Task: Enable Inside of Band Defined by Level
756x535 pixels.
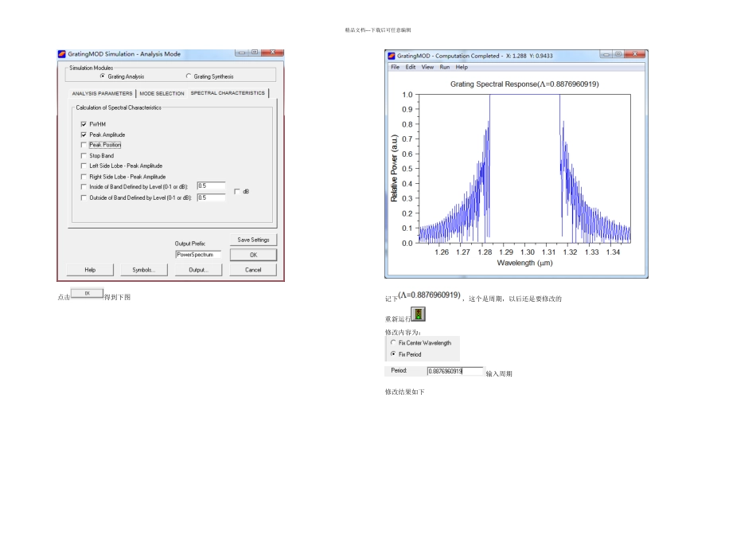Action: click(84, 187)
